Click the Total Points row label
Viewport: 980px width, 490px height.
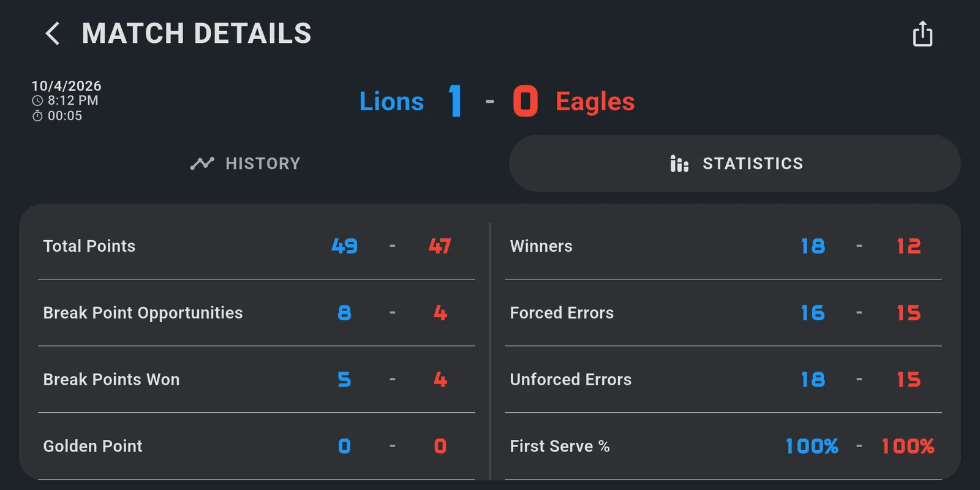pos(89,246)
